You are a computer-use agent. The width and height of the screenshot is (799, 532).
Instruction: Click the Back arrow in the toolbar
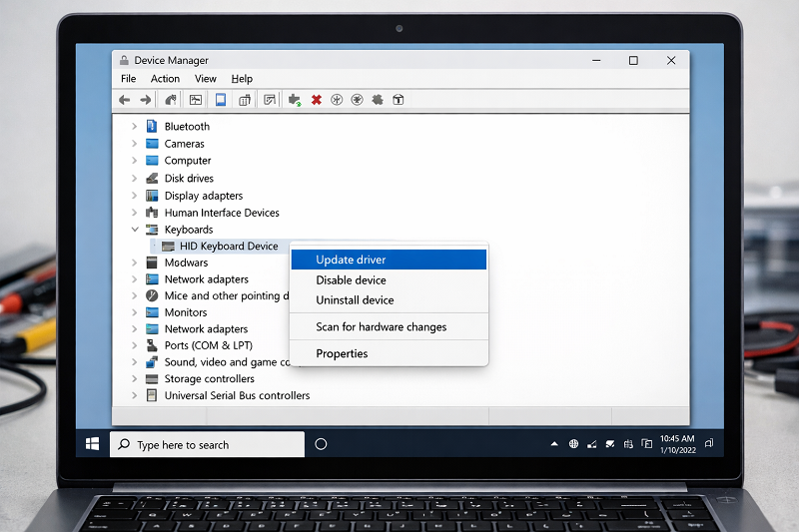tap(124, 100)
